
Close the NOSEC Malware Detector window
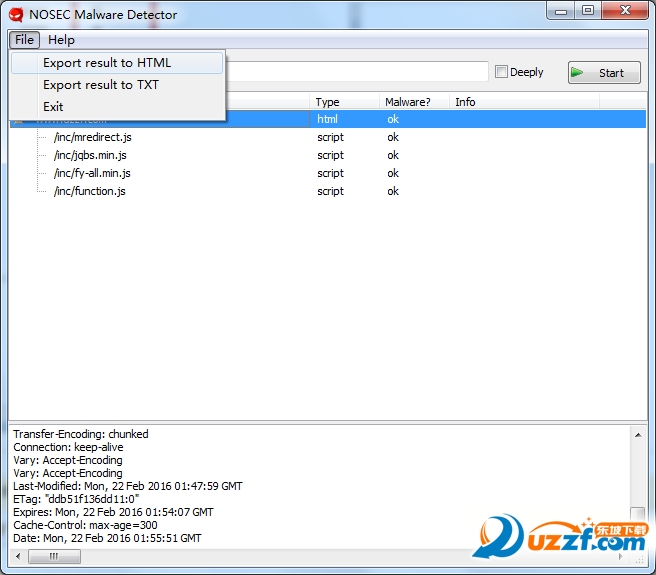pyautogui.click(x=625, y=10)
